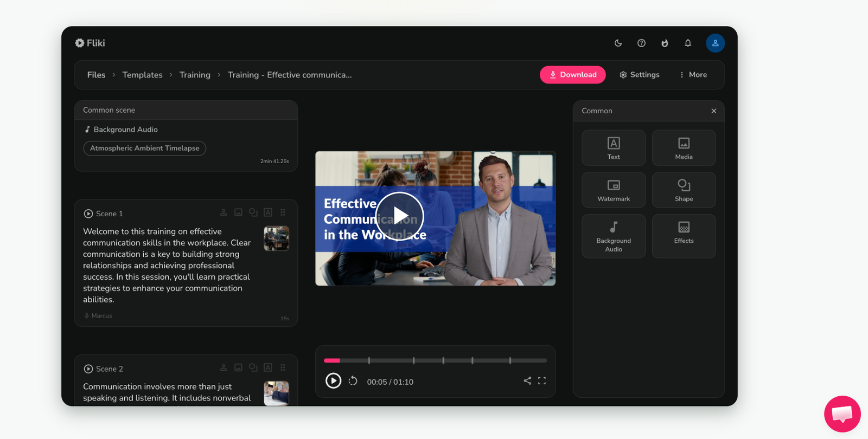868x439 pixels.
Task: Toggle dark mode with the moon icon
Action: point(618,43)
